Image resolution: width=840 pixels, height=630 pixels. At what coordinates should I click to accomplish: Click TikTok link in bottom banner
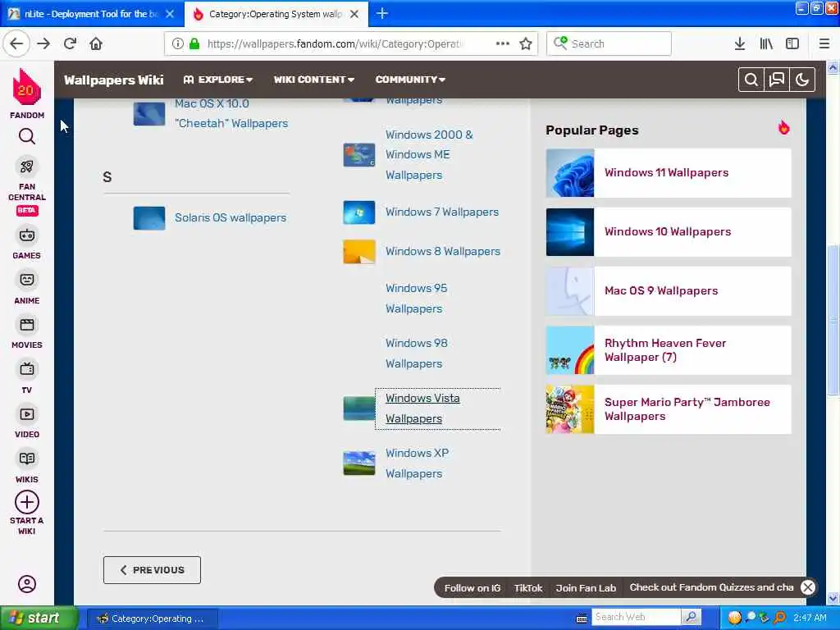[528, 587]
